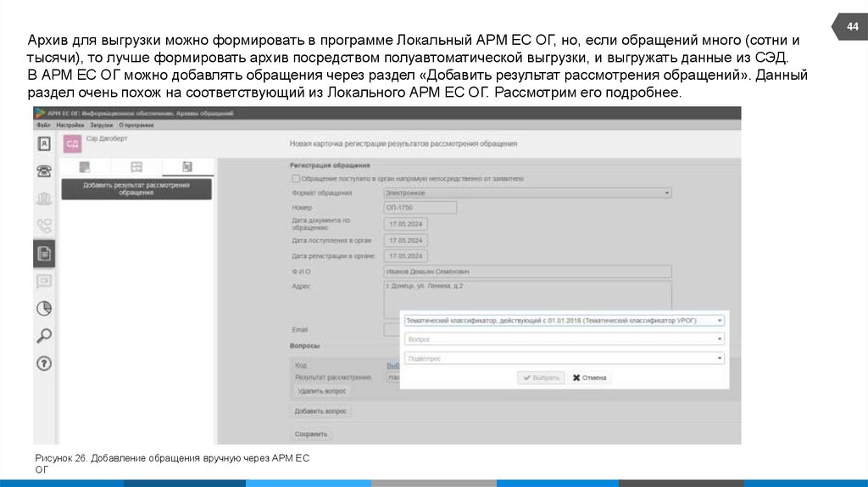The image size is (868, 487).
Task: Switch to the middle grid panel tab
Action: pyautogui.click(x=136, y=167)
